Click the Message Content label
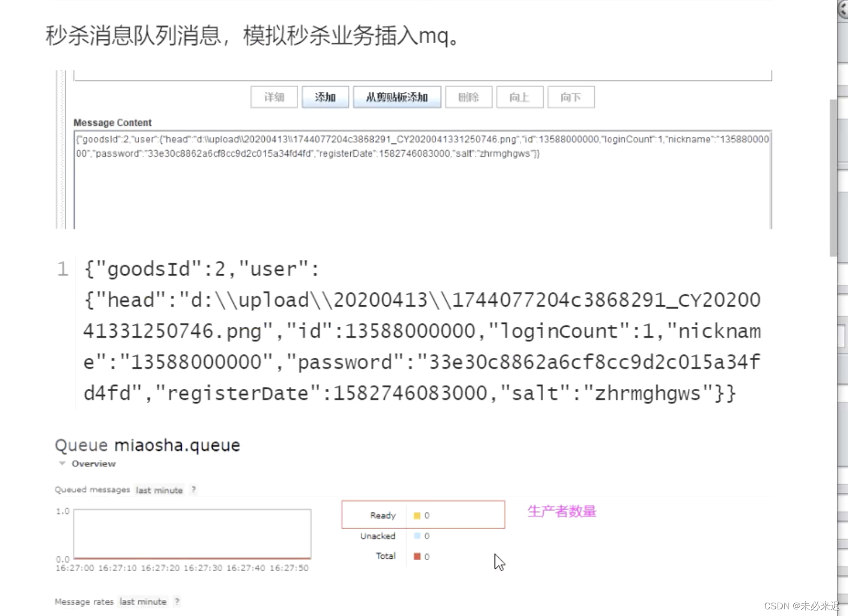 [113, 122]
